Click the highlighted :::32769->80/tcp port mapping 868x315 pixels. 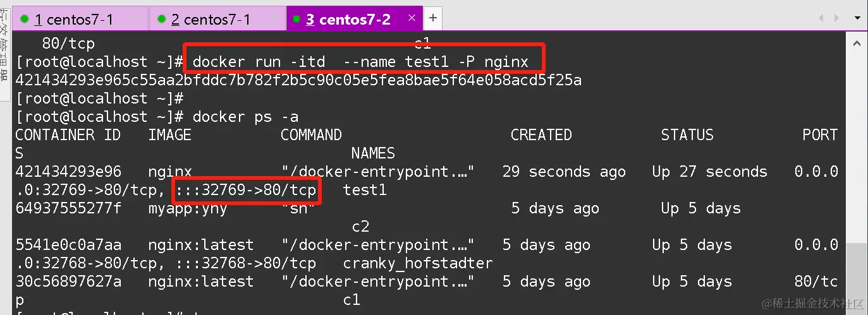coord(247,190)
